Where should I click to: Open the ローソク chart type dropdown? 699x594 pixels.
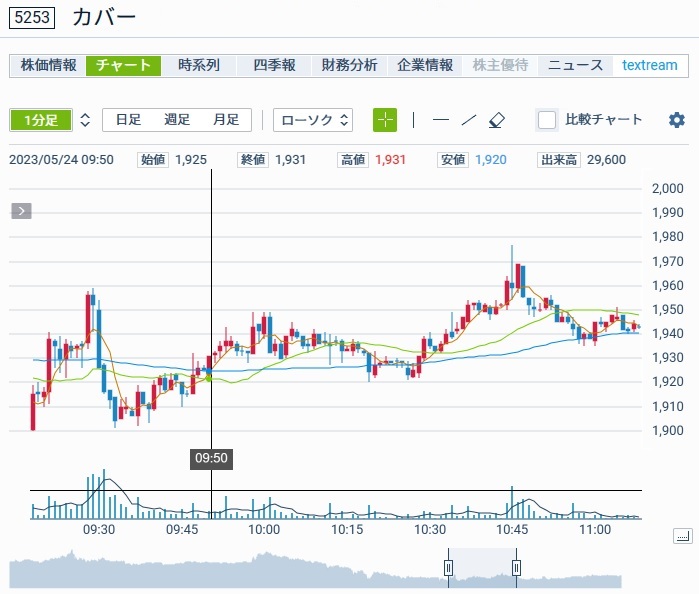click(314, 120)
